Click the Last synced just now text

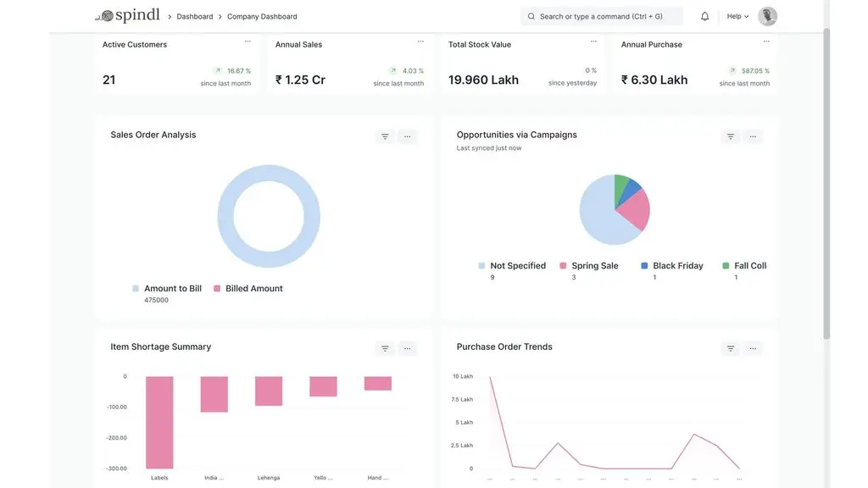489,147
